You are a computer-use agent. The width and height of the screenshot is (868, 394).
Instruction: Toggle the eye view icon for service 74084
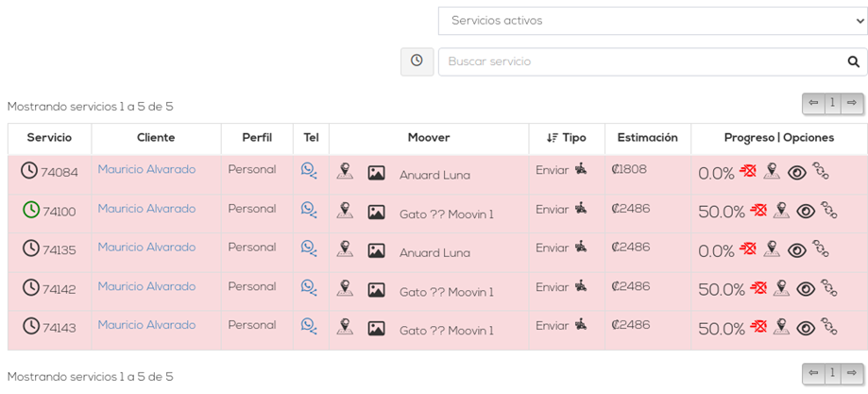point(797,172)
